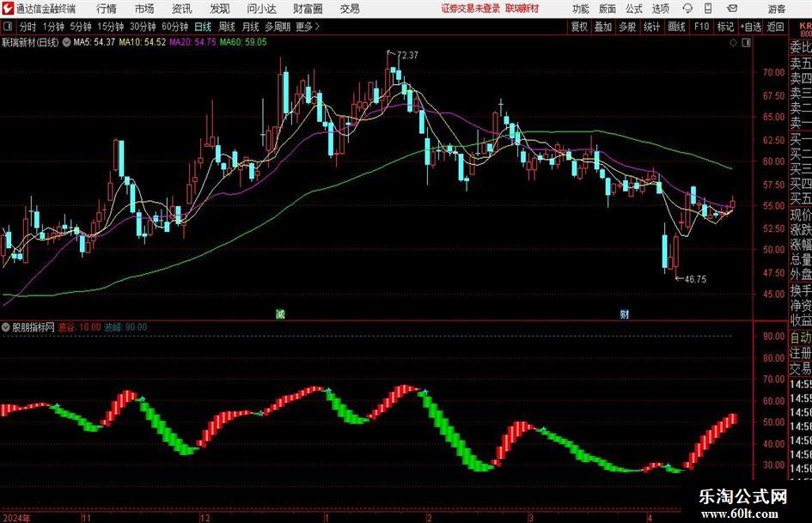Click the 统计 button
Image resolution: width=812 pixels, height=523 pixels.
pos(651,27)
